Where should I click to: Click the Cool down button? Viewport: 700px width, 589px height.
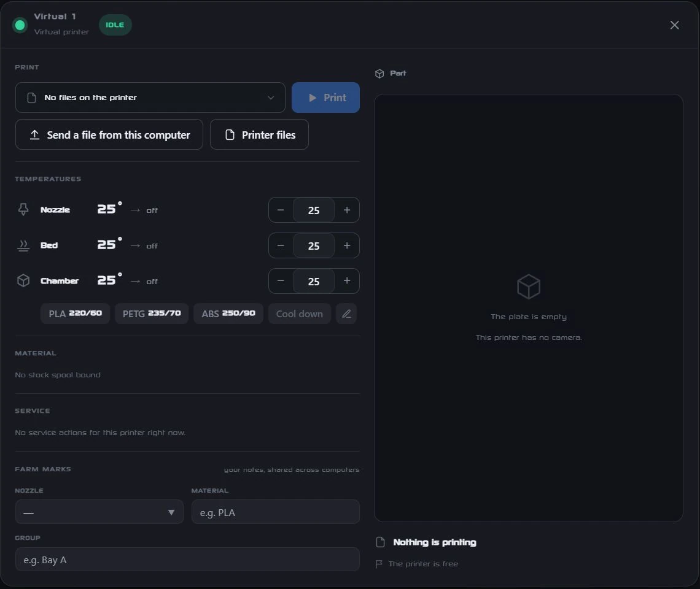coord(299,314)
